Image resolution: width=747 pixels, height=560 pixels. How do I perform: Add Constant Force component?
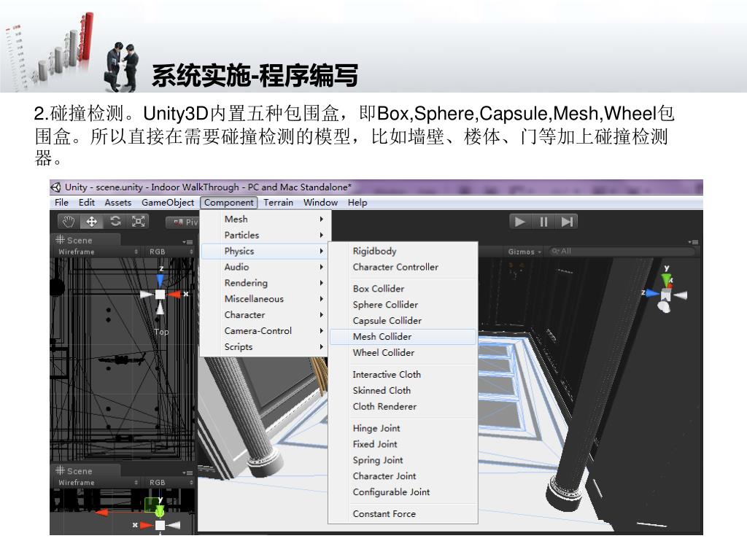[403, 514]
